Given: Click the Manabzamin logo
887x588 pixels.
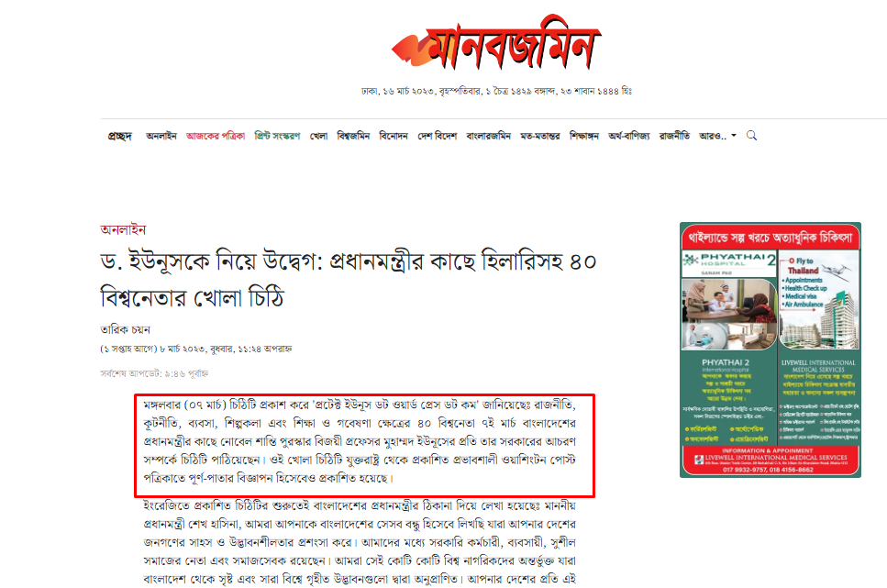Looking at the screenshot, I should (x=496, y=43).
